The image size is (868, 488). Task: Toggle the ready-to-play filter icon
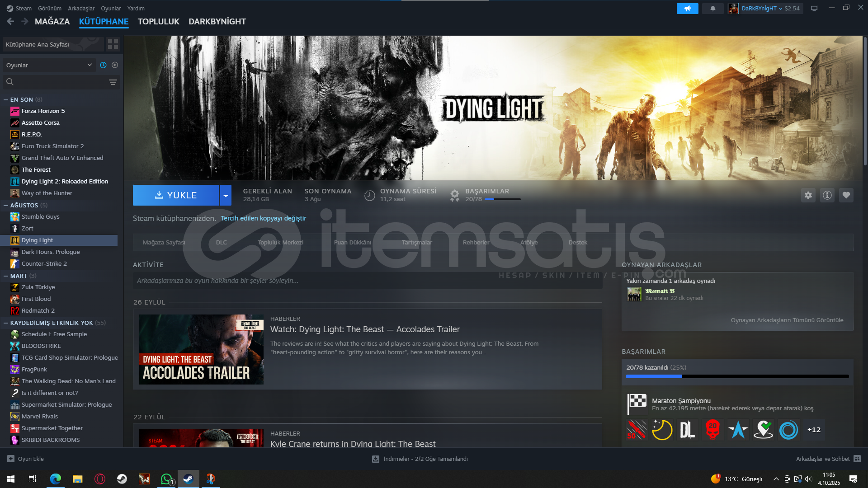tap(115, 65)
